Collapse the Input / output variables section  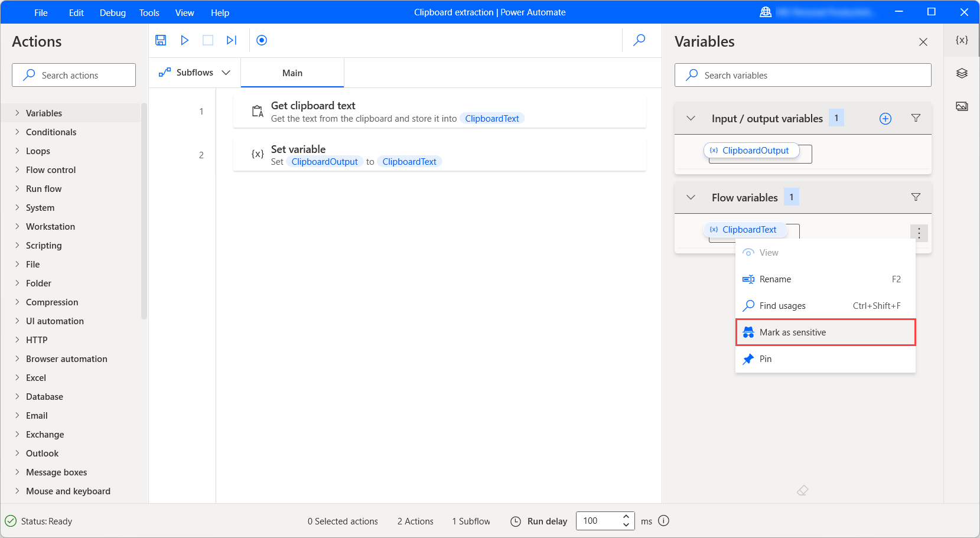[x=691, y=119]
